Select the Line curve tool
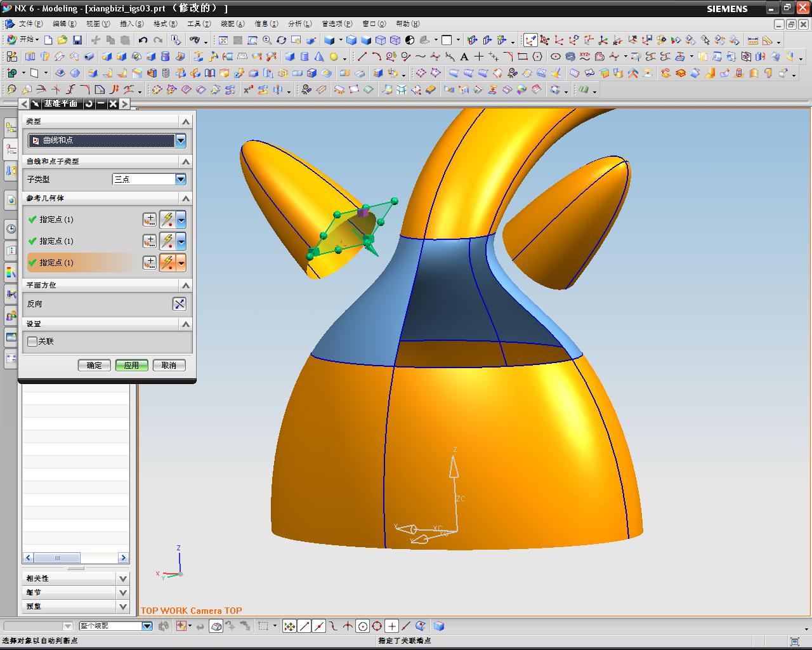Screen dimensions: 812x650 coord(362,56)
